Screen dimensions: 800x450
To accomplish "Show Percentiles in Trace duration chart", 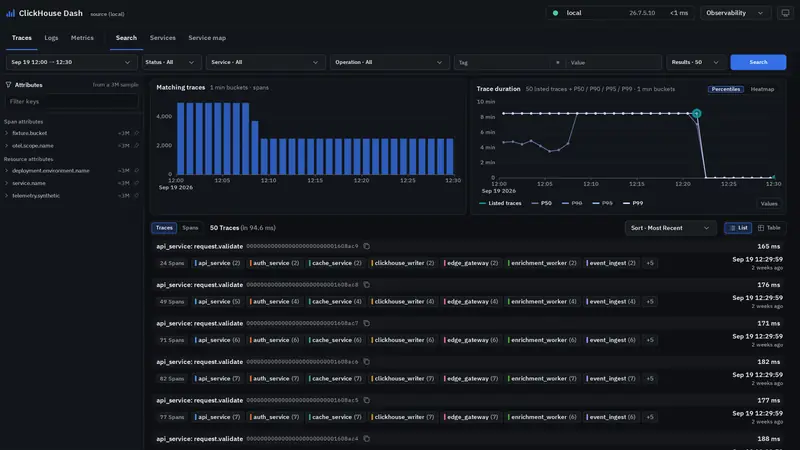I will (x=726, y=89).
